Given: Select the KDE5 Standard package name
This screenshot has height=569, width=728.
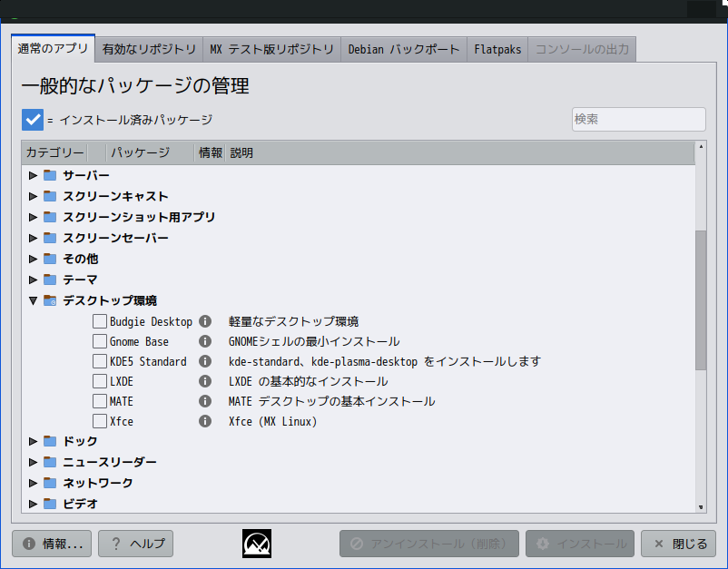Looking at the screenshot, I should tap(148, 361).
